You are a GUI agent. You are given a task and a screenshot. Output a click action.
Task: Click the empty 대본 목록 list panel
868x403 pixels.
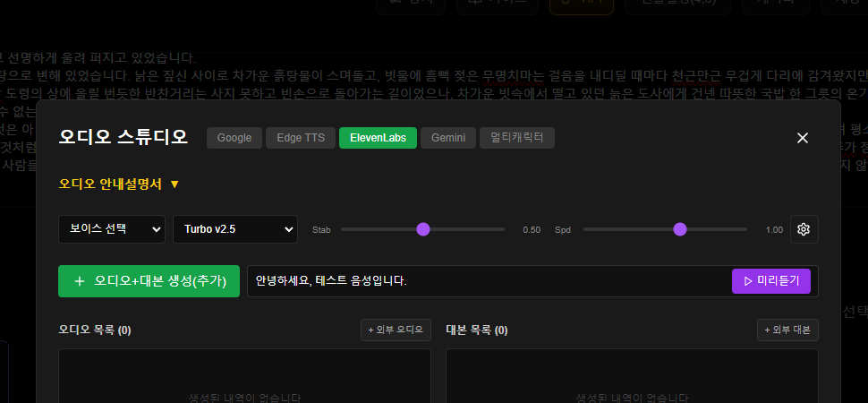click(x=632, y=376)
